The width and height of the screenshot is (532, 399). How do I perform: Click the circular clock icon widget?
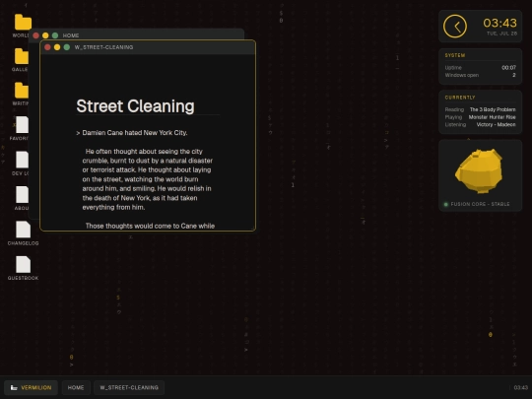[x=454, y=27]
